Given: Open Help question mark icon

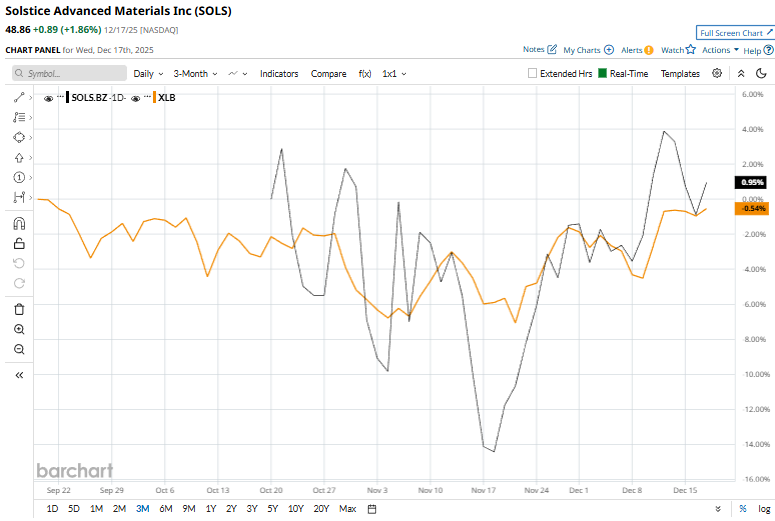Looking at the screenshot, I should coord(768,50).
